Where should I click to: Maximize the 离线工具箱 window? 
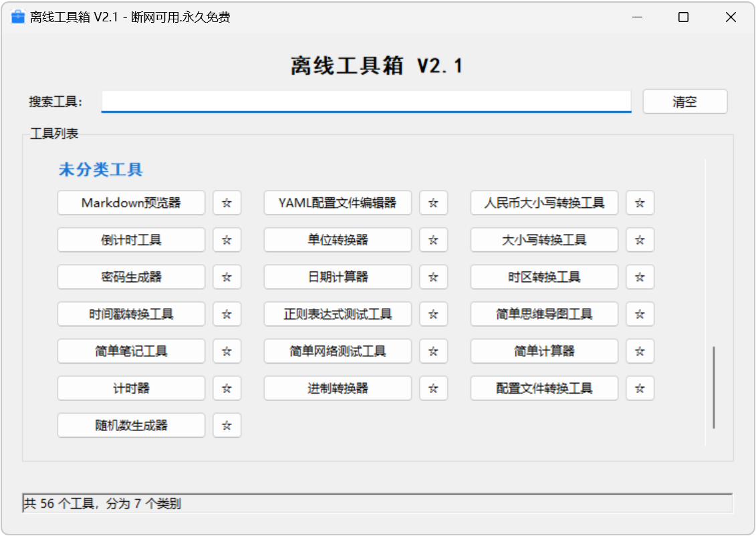pos(682,17)
